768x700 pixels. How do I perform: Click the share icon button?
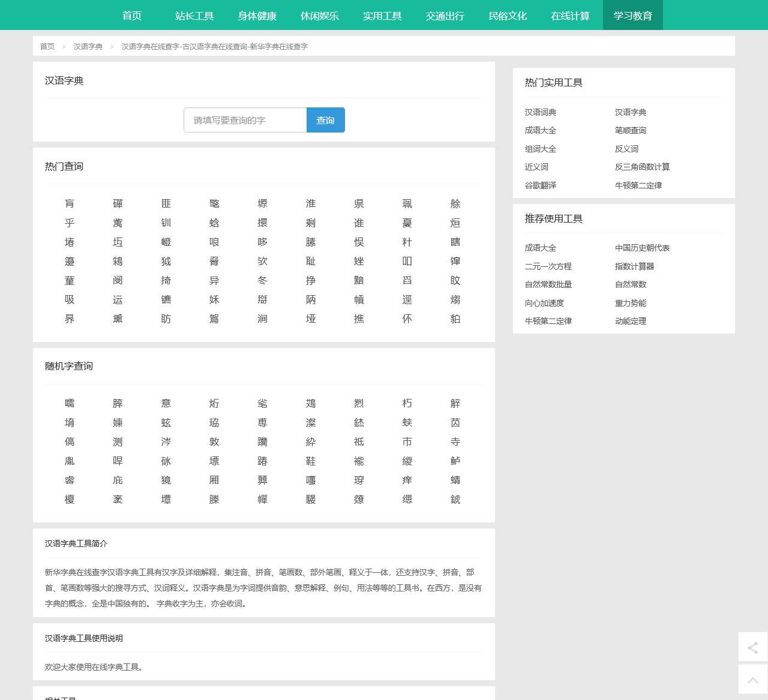tap(752, 647)
